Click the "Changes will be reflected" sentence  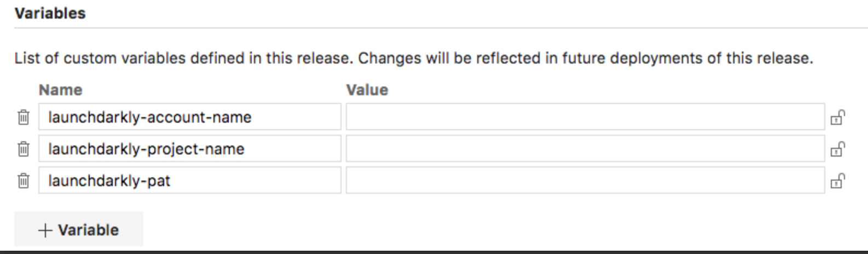click(586, 58)
